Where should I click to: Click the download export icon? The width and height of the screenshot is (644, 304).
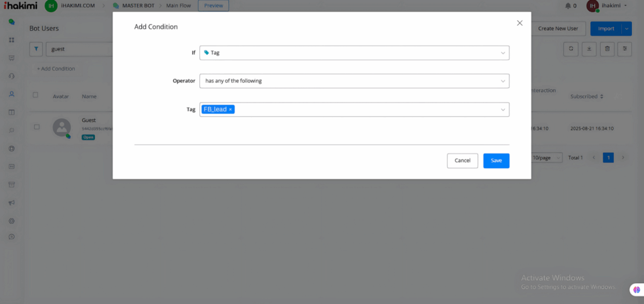[x=589, y=48]
